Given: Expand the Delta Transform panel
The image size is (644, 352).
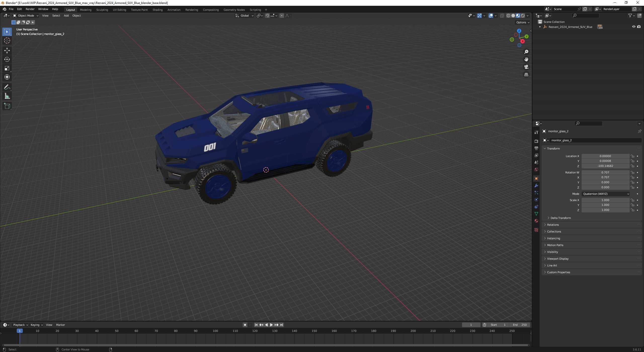Looking at the screenshot, I should pyautogui.click(x=561, y=218).
